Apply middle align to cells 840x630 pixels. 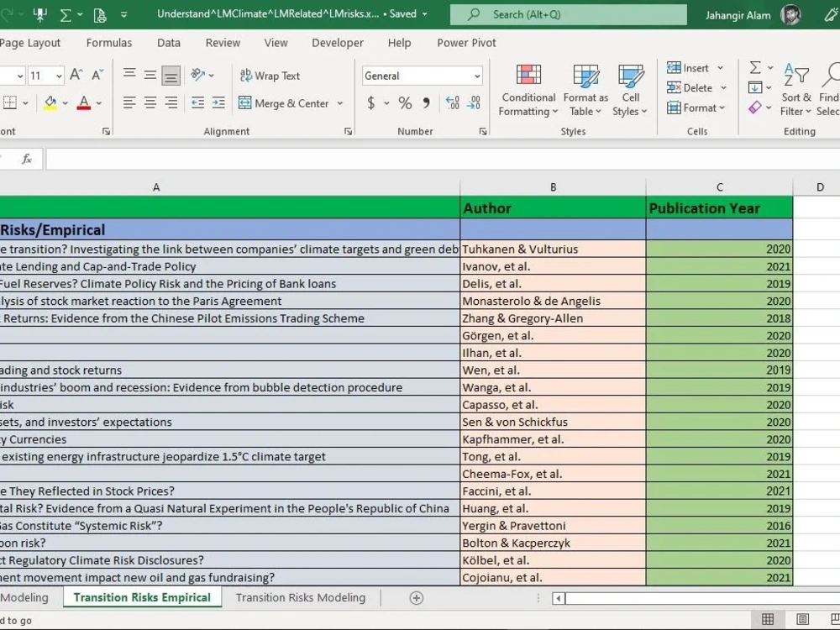[x=150, y=75]
